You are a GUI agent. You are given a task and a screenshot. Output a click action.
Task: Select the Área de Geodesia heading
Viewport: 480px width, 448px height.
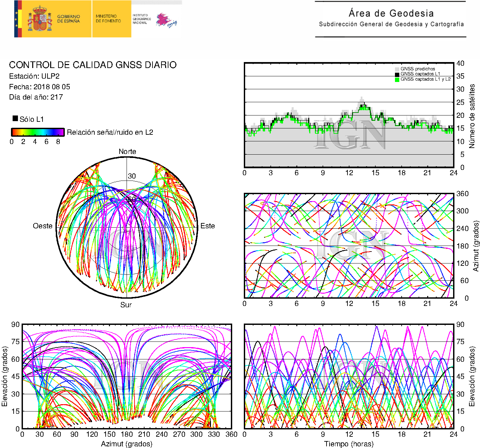[391, 13]
